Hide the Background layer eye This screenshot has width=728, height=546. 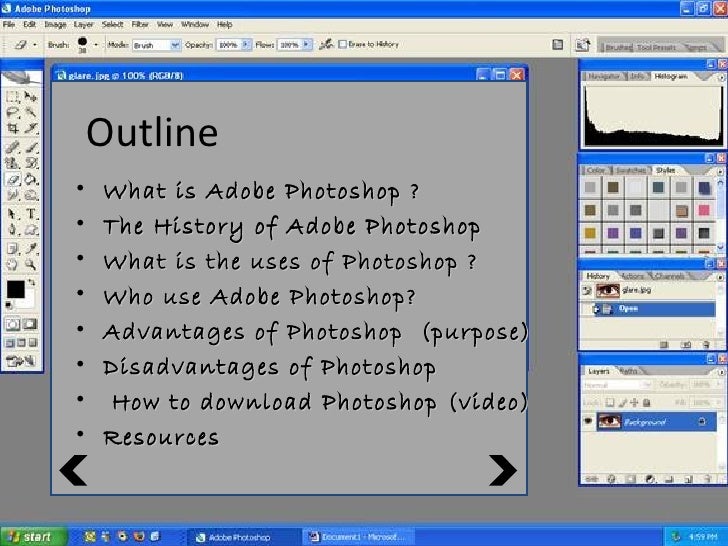[x=588, y=422]
